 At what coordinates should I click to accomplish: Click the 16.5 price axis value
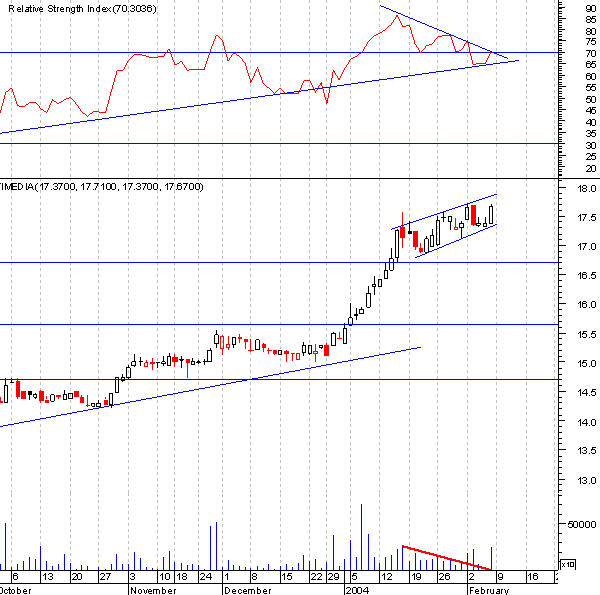[587, 275]
